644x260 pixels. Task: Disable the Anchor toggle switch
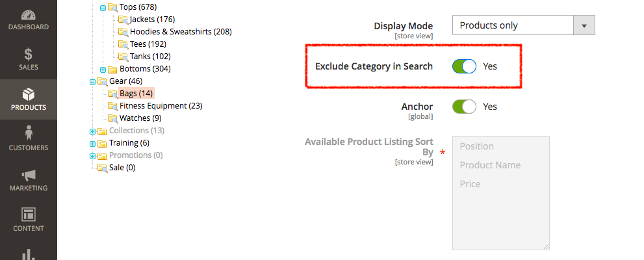(464, 107)
